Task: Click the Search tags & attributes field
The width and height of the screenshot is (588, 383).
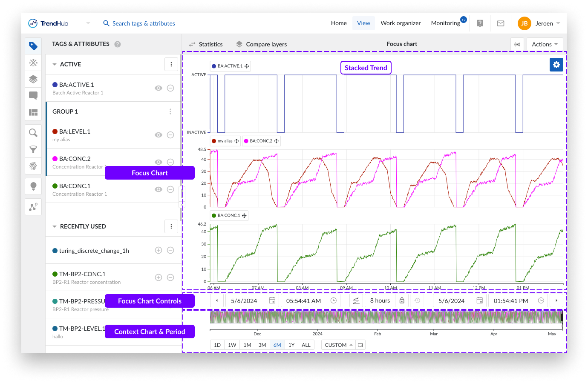Action: (x=144, y=23)
